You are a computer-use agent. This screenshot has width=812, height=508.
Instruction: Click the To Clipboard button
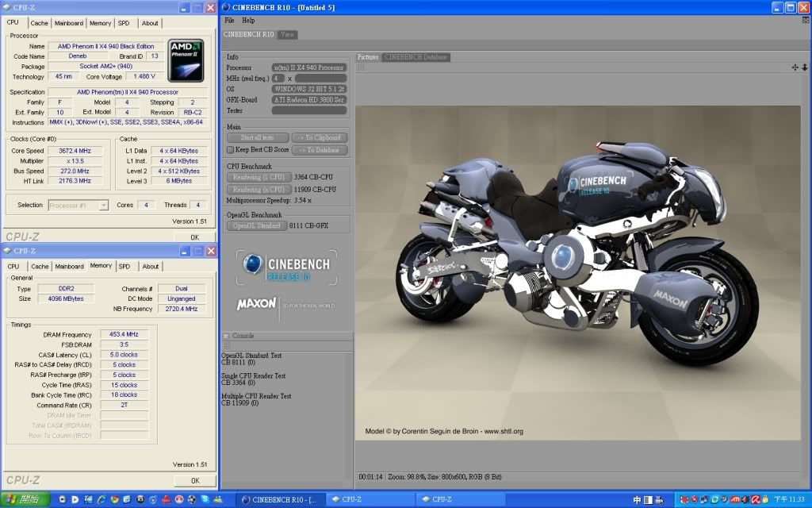(320, 137)
